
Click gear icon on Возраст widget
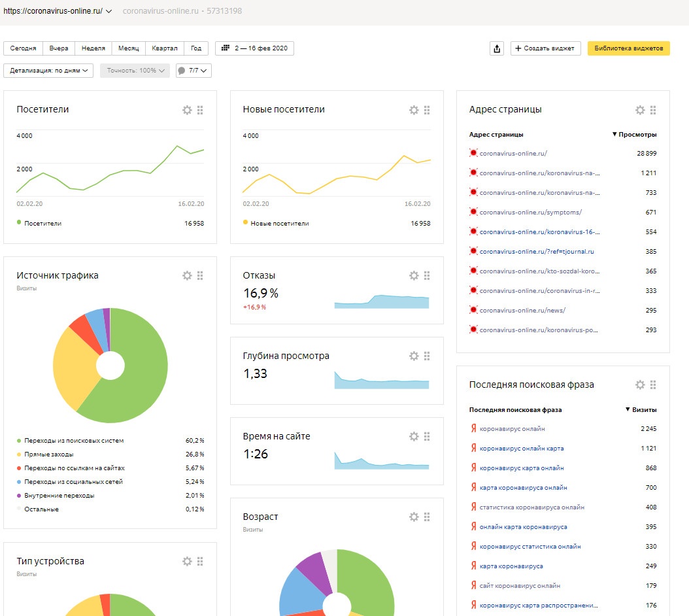point(414,517)
